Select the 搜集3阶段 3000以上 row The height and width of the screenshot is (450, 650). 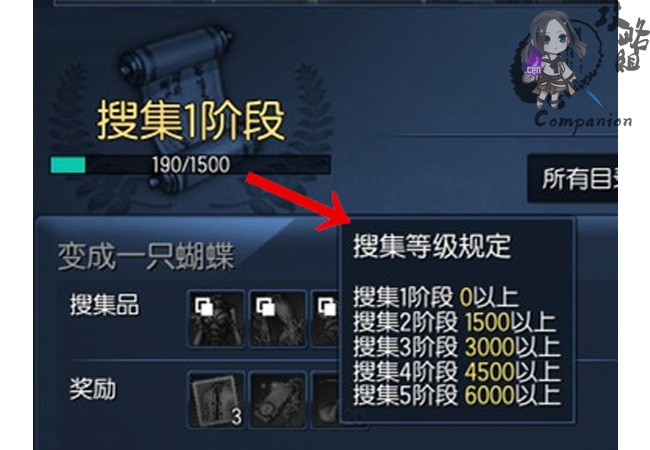[x=456, y=346]
